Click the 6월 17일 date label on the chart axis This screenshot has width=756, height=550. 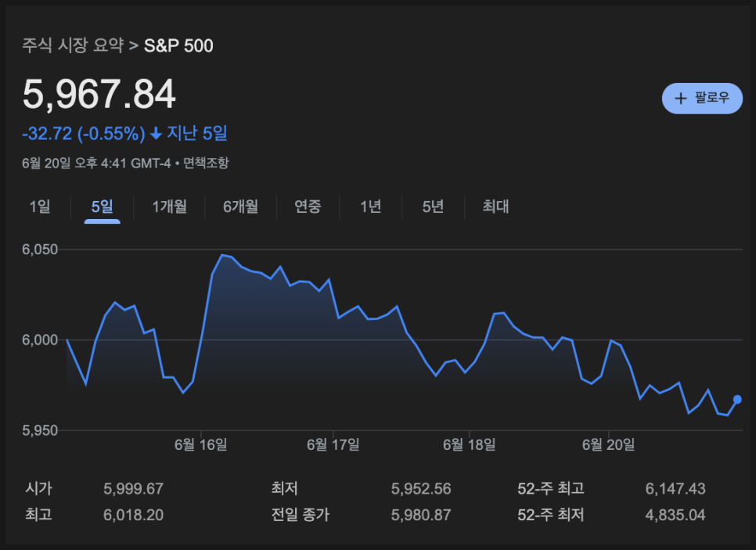pos(333,444)
